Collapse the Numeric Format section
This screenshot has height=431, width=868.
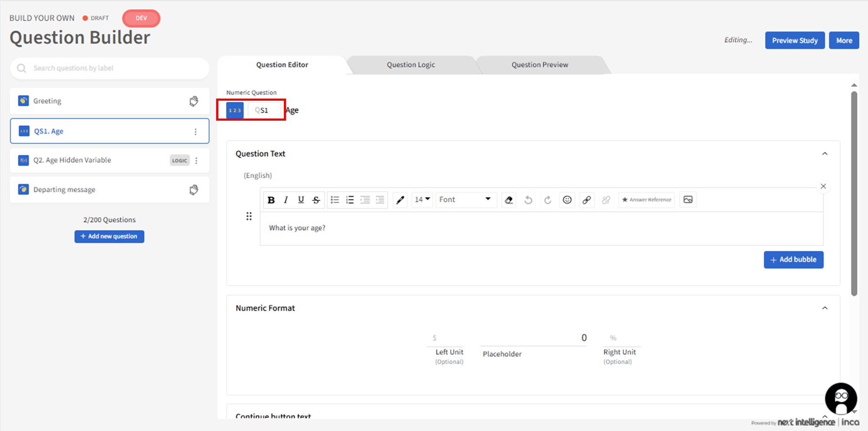point(825,308)
